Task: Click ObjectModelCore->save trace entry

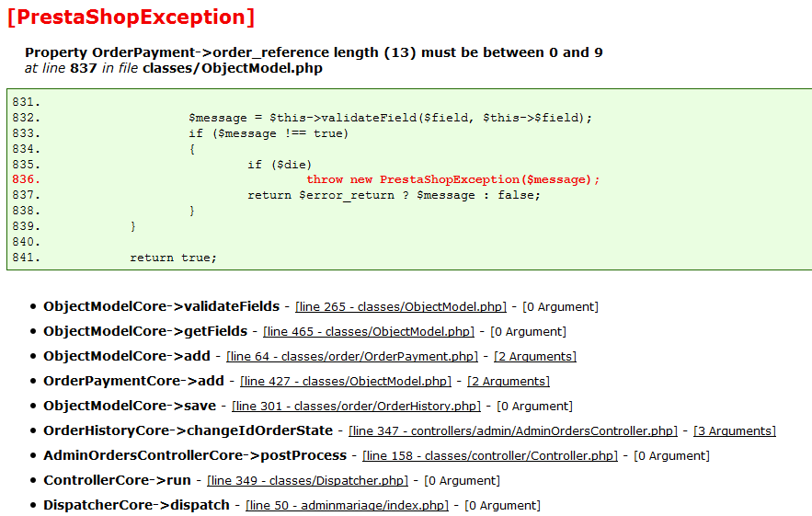Action: coord(130,407)
